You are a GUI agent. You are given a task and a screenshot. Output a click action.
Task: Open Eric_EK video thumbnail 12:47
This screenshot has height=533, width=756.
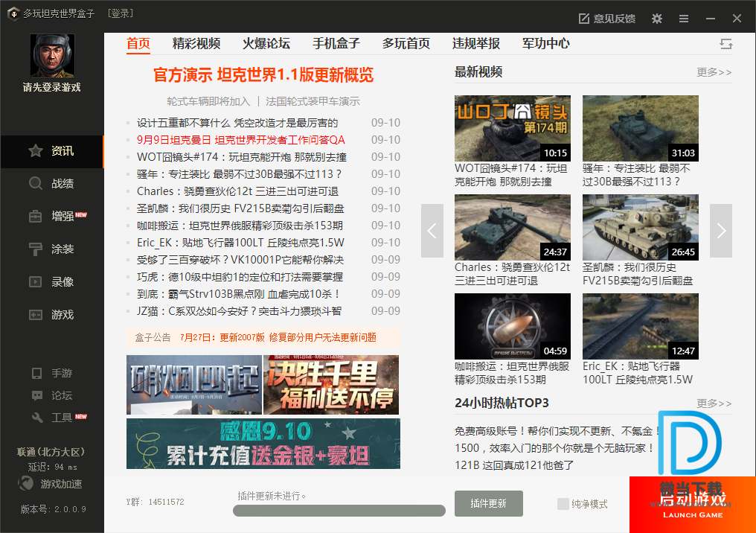pyautogui.click(x=640, y=326)
